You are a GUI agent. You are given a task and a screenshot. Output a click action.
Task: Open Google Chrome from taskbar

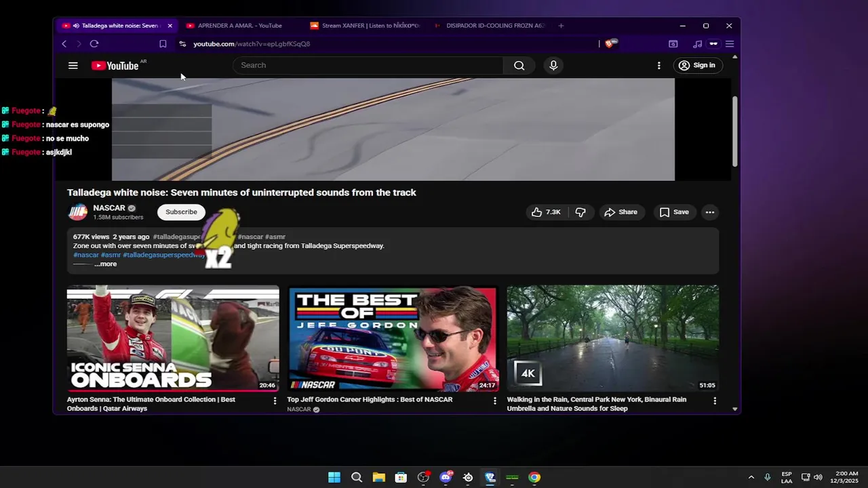tap(534, 477)
